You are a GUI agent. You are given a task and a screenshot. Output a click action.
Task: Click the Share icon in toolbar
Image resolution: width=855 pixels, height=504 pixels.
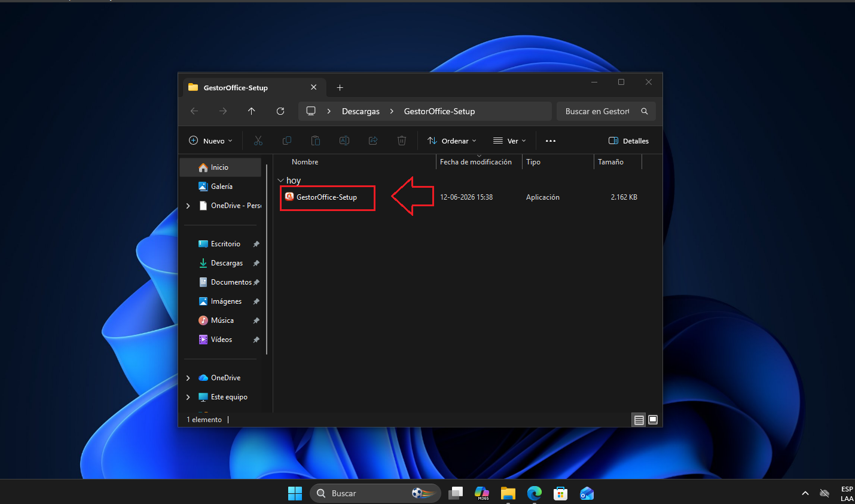pyautogui.click(x=373, y=141)
